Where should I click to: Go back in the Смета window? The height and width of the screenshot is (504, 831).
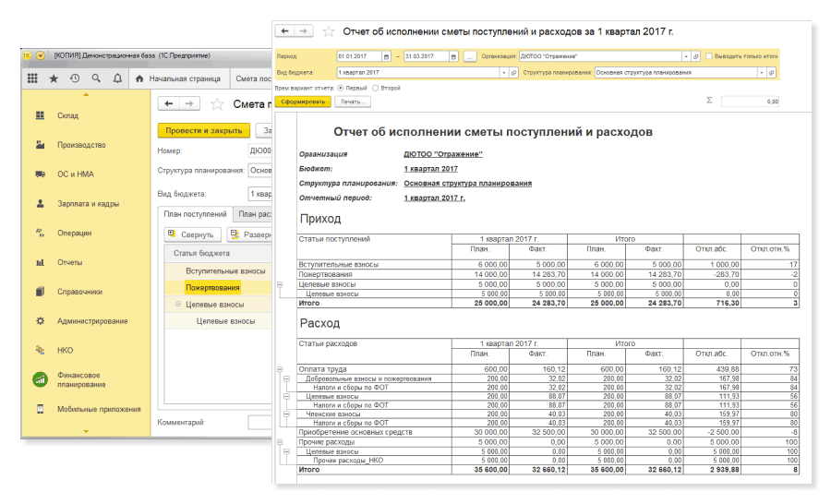coord(169,103)
